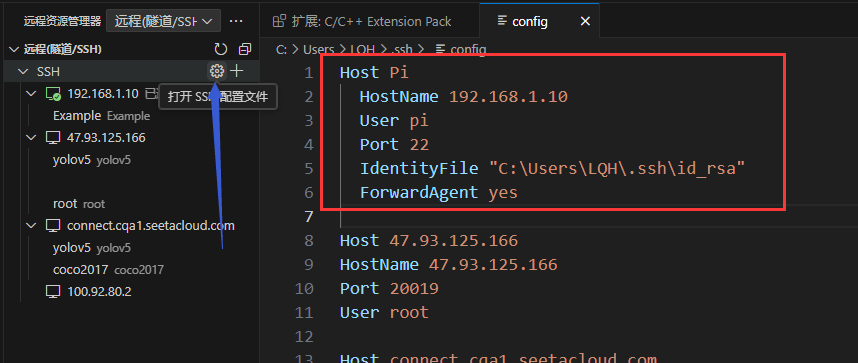The width and height of the screenshot is (858, 363).
Task: Place cursor on the ForwardAgent yes line
Action: click(438, 193)
